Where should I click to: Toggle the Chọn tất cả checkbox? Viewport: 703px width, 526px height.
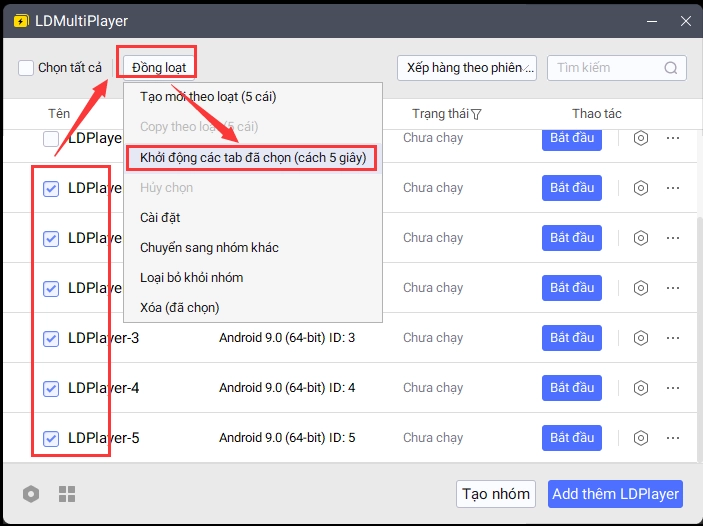click(26, 68)
